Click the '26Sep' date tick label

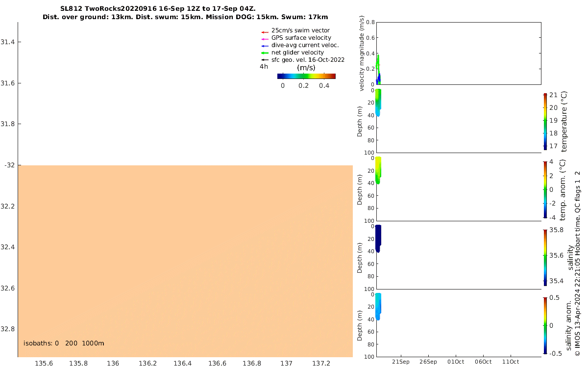[428, 362]
